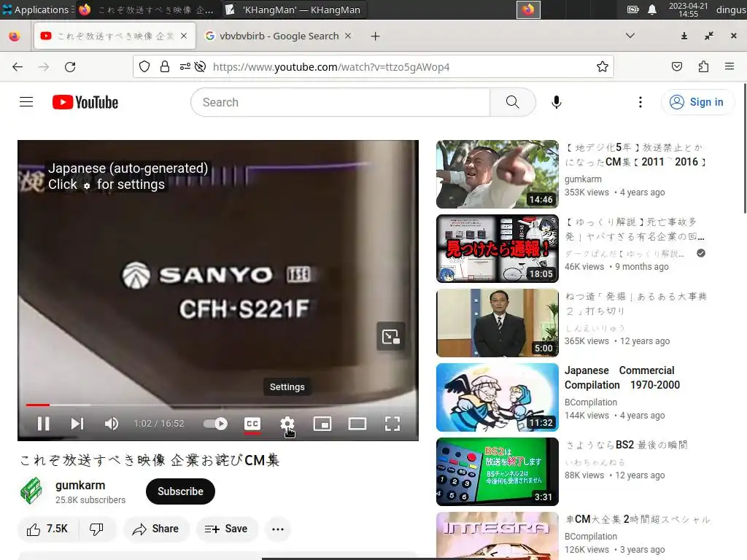This screenshot has width=747, height=560.
Task: Click the battery power indicator in panel
Action: 632,9
